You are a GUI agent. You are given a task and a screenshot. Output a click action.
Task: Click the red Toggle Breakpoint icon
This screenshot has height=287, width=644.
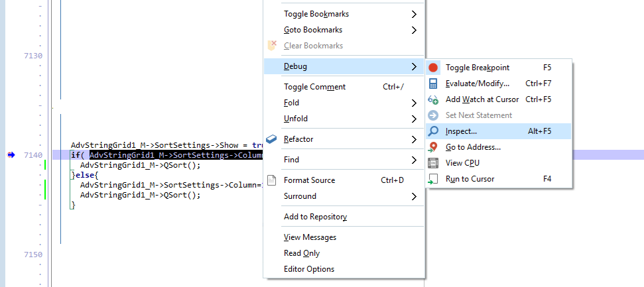pyautogui.click(x=433, y=68)
